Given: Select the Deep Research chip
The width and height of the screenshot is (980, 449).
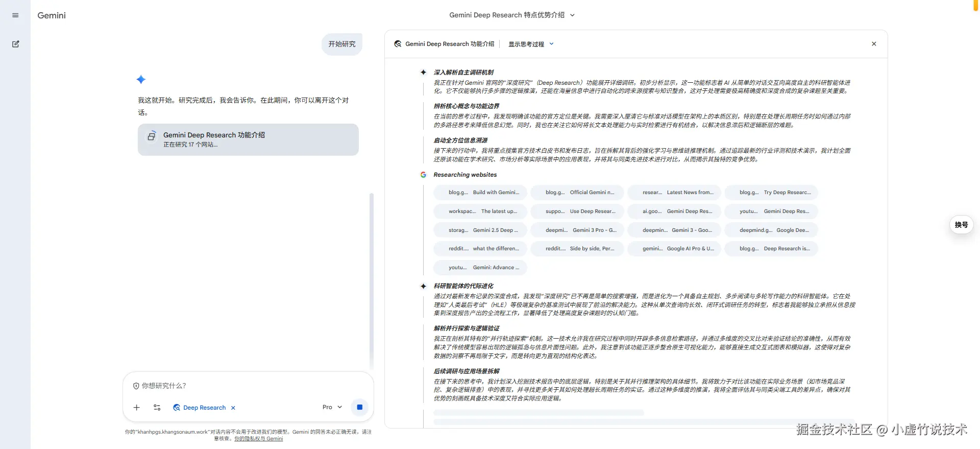Looking at the screenshot, I should point(200,407).
